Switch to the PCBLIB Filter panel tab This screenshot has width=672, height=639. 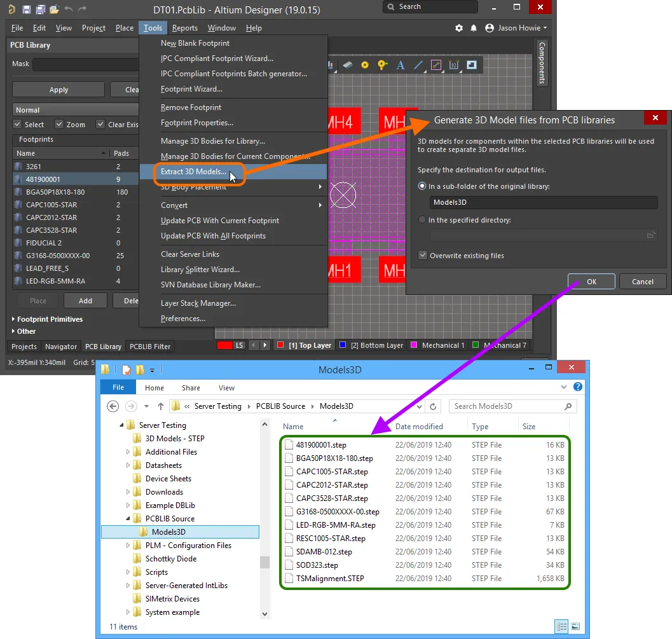coord(150,347)
